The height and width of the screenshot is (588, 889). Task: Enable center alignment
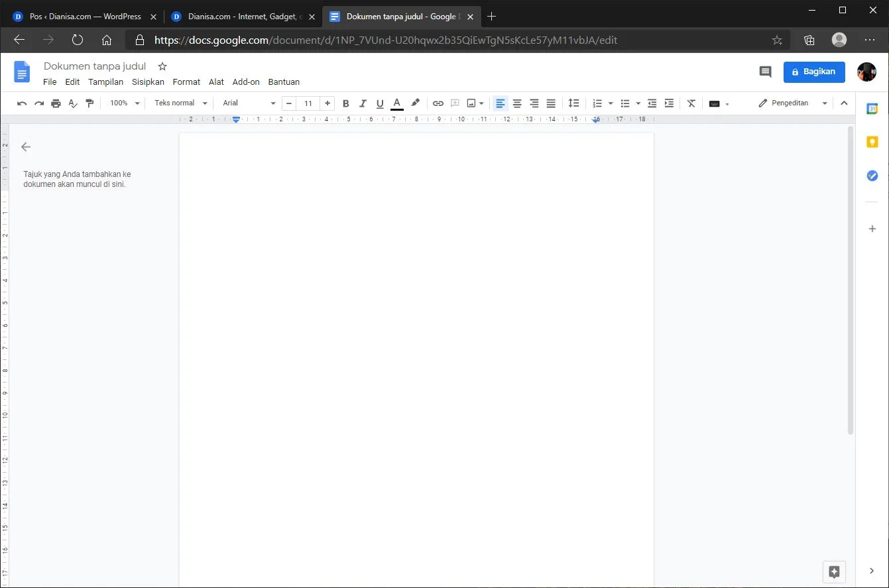pos(517,103)
